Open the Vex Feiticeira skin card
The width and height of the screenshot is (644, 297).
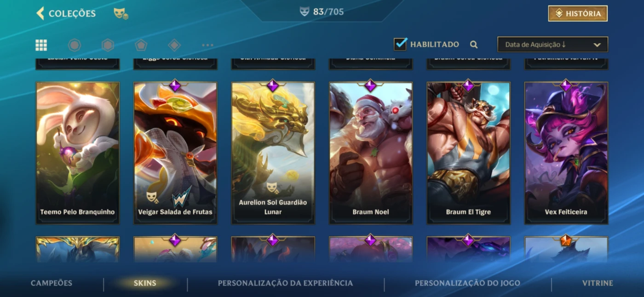[x=566, y=153]
